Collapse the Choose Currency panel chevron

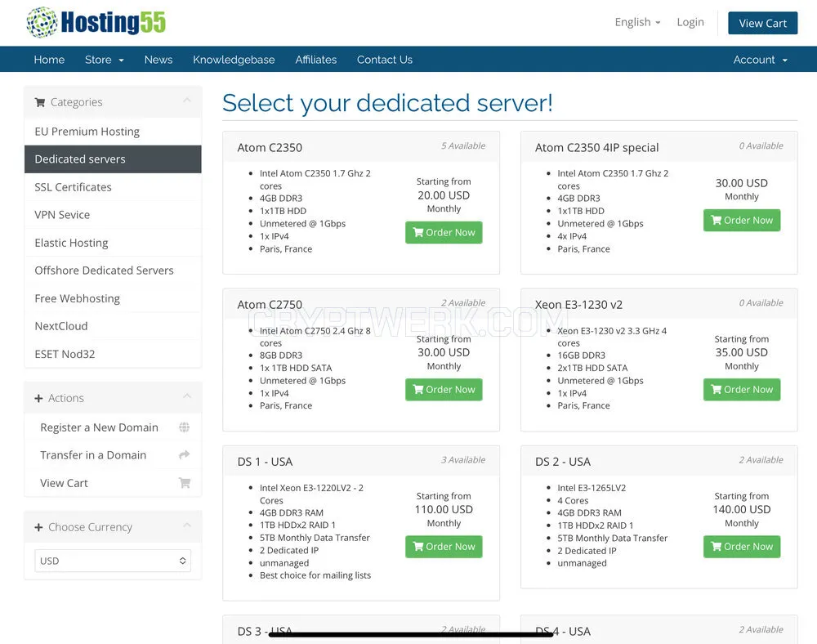tap(187, 525)
